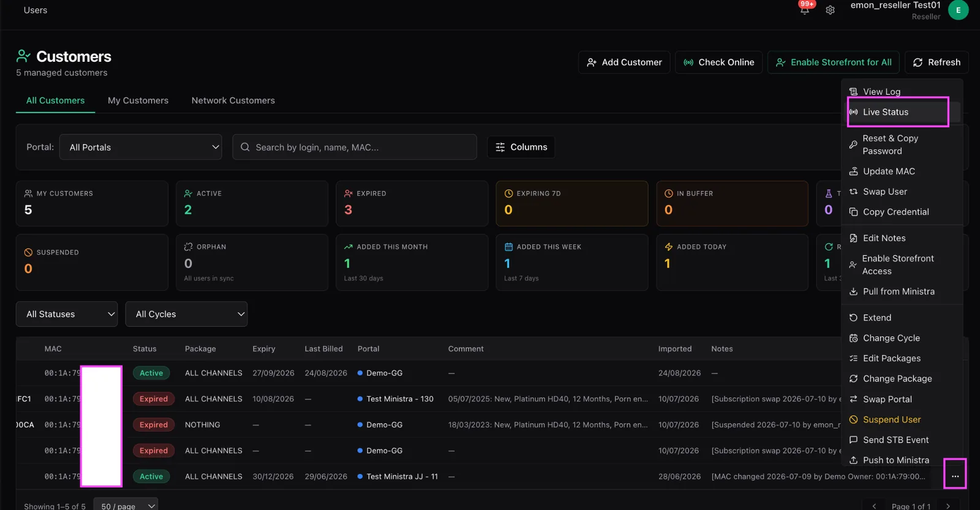Click the Package column header
Screen dimensions: 980x510
pyautogui.click(x=200, y=349)
